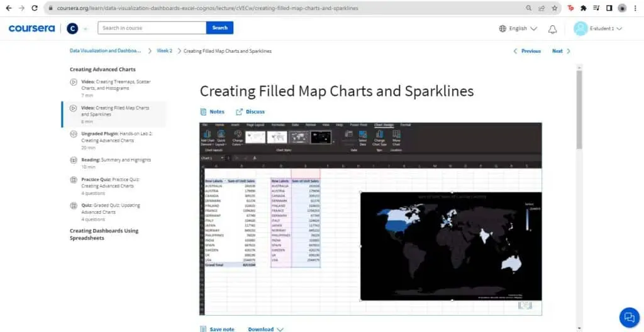The width and height of the screenshot is (644, 332).
Task: Go to the Next lesson
Action: [x=561, y=51]
